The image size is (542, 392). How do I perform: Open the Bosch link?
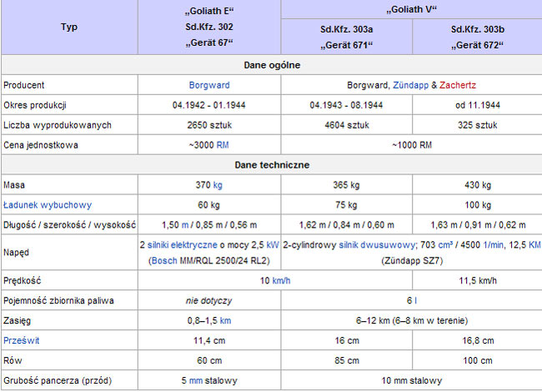(164, 261)
